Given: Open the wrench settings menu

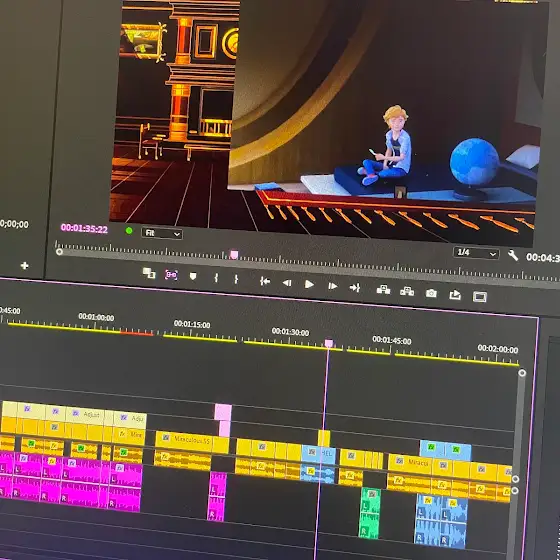Looking at the screenshot, I should click(x=513, y=255).
